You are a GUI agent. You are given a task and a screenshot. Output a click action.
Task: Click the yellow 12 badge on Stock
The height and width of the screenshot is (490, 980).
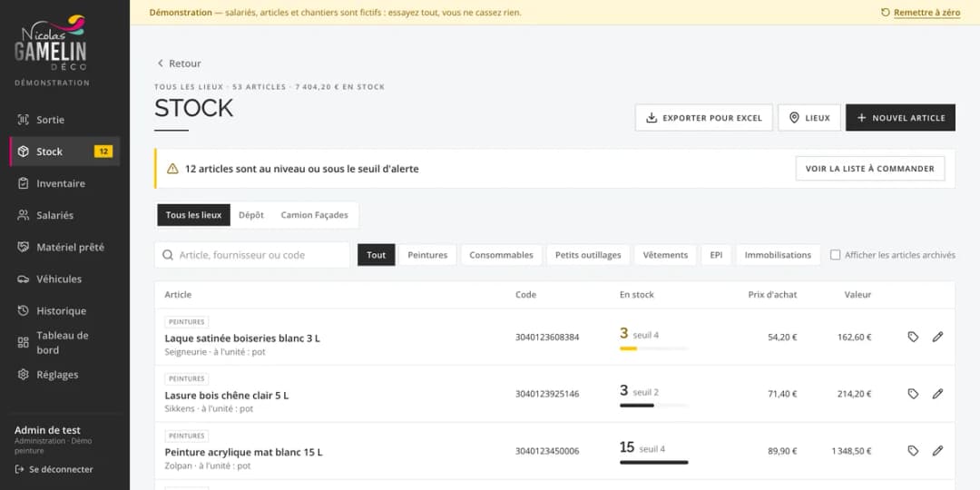[x=103, y=152]
